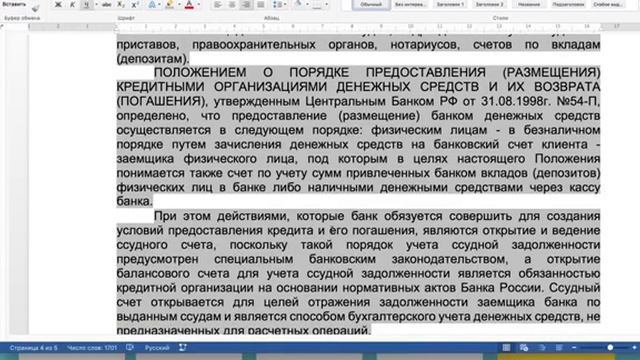Viewport: 640px width, 360px height.
Task: Click the proofing check icon in status bar
Action: pos(130,347)
